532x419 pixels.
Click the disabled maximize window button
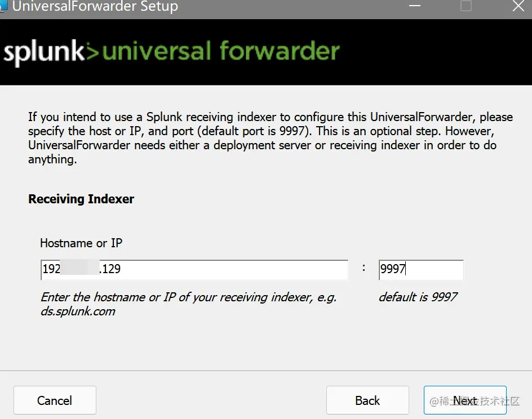click(x=466, y=6)
